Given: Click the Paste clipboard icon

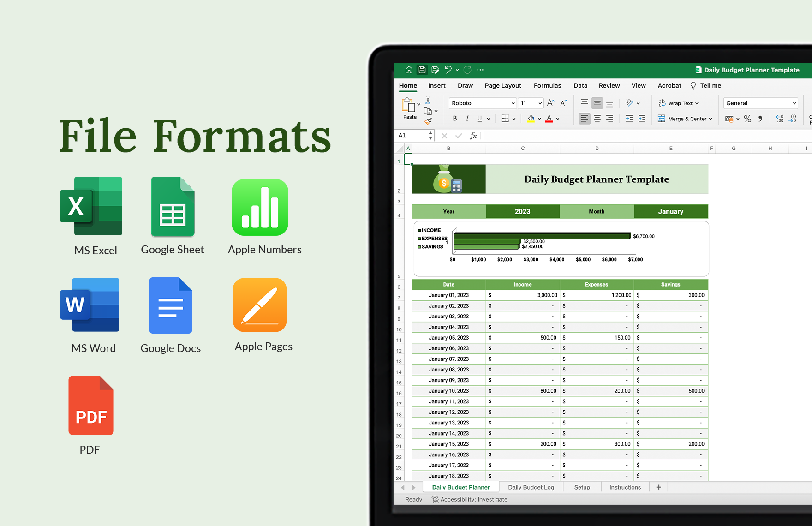Looking at the screenshot, I should pyautogui.click(x=408, y=105).
